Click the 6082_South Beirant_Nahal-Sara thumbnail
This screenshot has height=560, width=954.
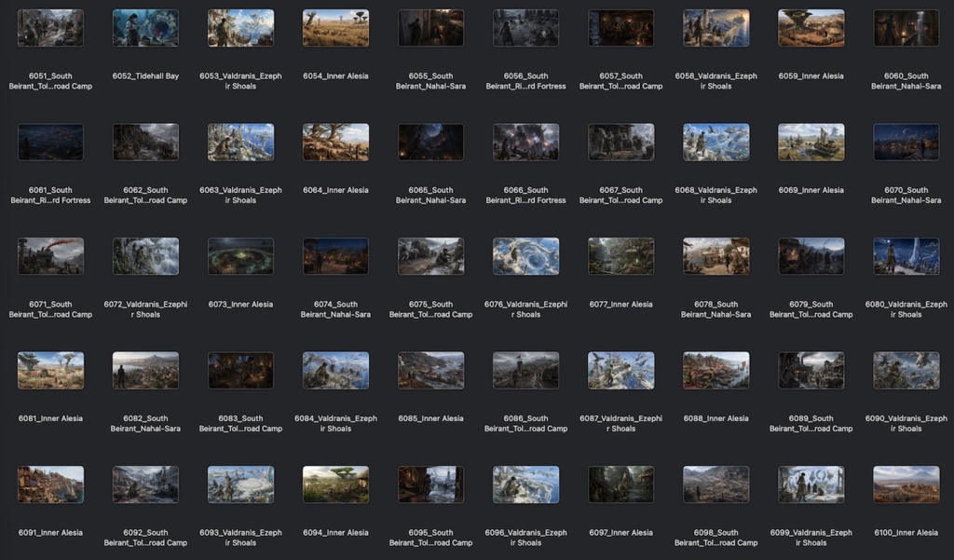tap(145, 370)
